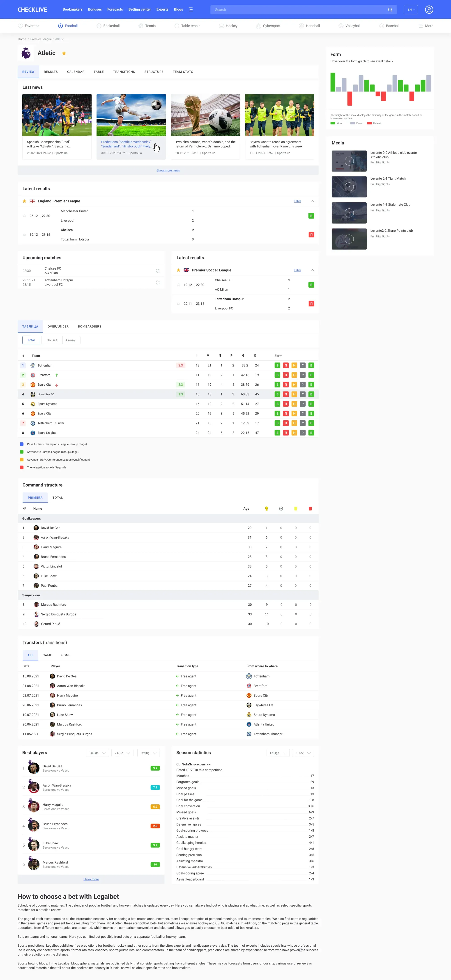Toggle the favorite star next to Atletic
451x980 pixels.
pos(64,53)
